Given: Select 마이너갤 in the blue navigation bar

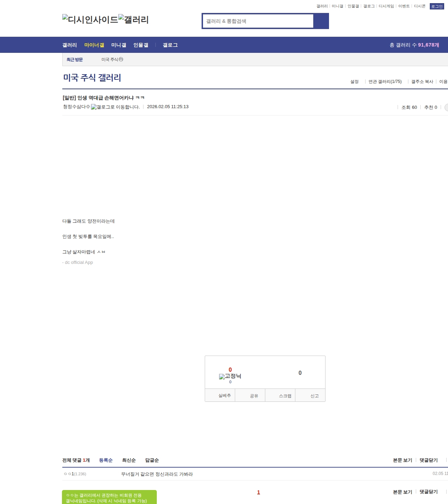Looking at the screenshot, I should pyautogui.click(x=94, y=45).
